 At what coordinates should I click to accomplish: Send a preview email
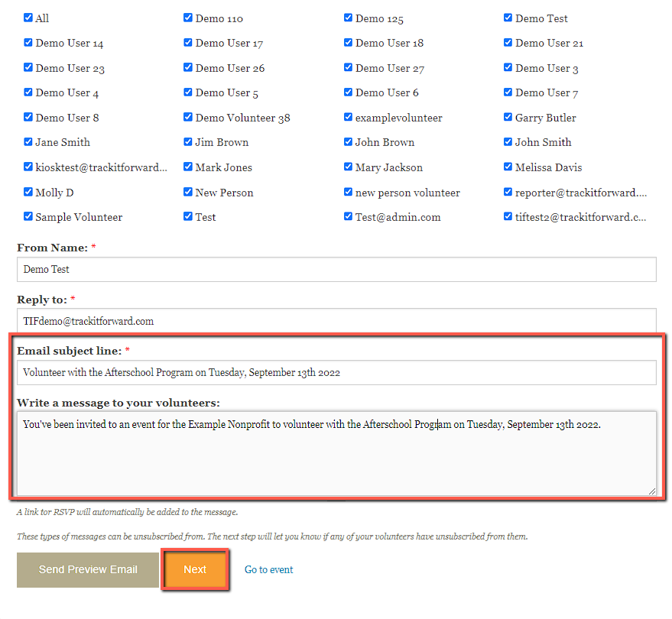tap(88, 570)
